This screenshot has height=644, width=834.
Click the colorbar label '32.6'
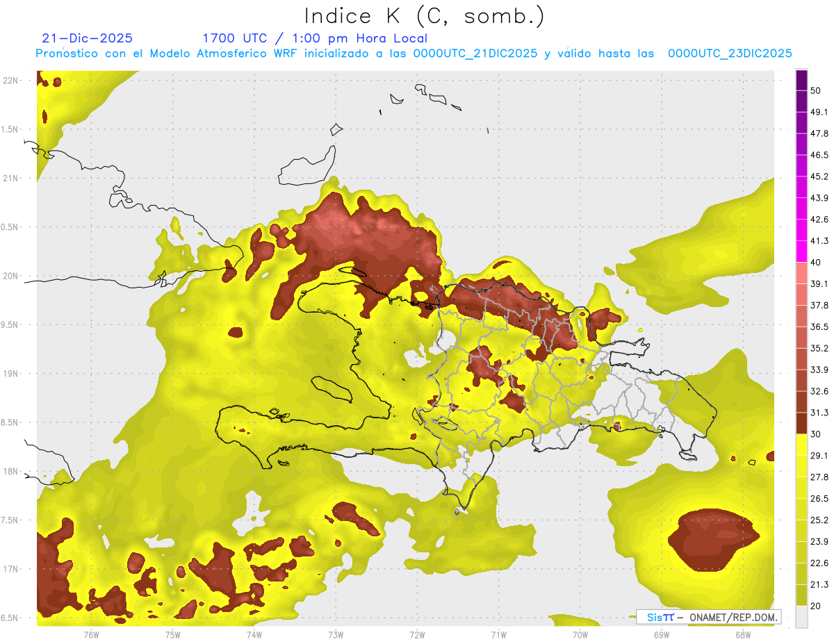(x=819, y=391)
